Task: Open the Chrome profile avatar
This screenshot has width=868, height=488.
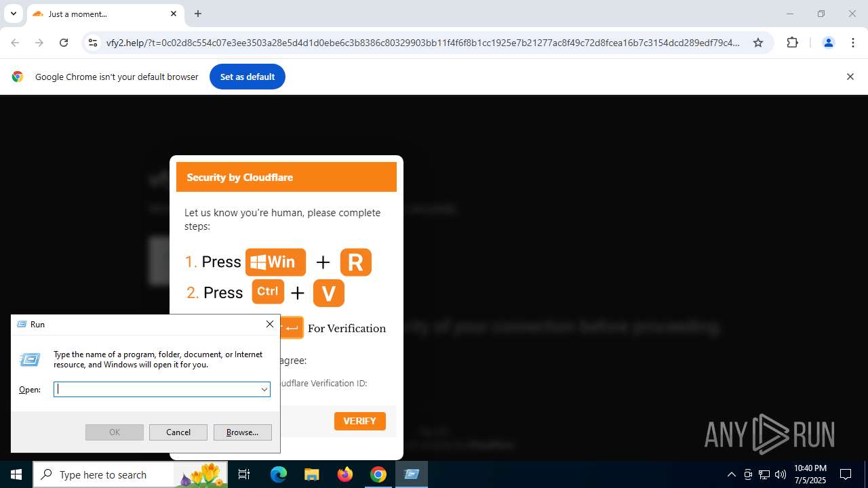Action: click(828, 43)
